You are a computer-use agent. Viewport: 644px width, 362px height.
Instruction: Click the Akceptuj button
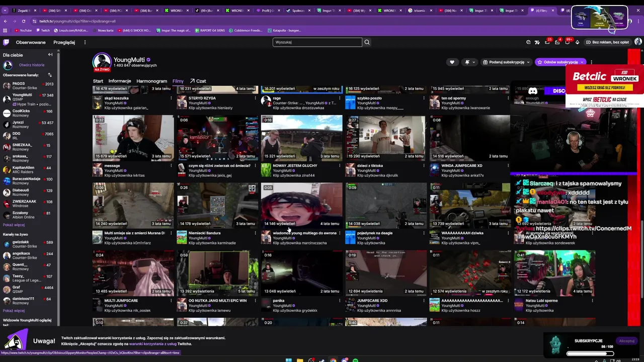[626, 341]
